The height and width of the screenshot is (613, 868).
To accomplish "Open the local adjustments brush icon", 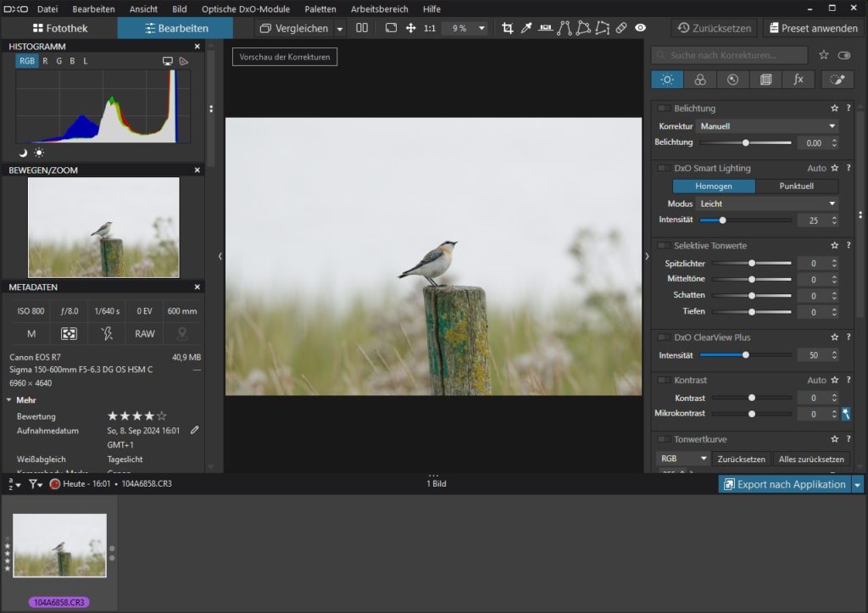I will [x=837, y=80].
